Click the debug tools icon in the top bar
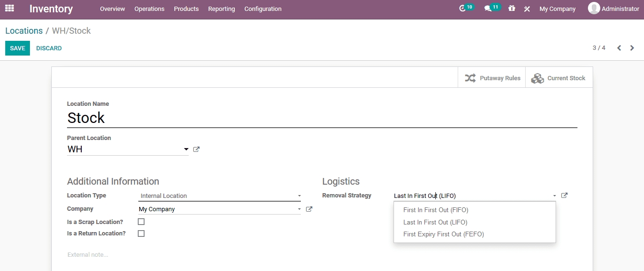644x271 pixels. pyautogui.click(x=527, y=9)
